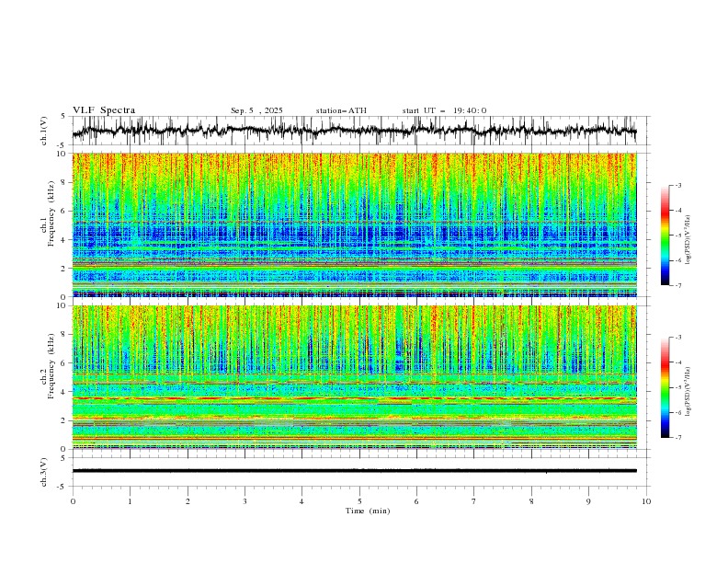Click the time axis tick "9"

click(588, 501)
